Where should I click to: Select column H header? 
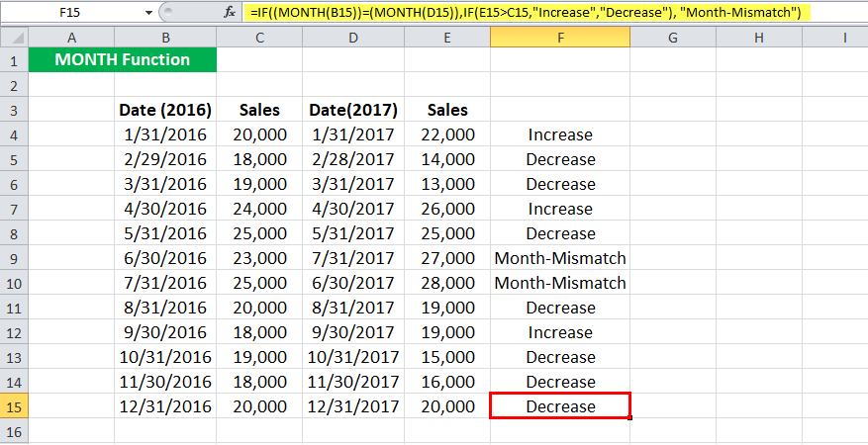click(x=759, y=37)
